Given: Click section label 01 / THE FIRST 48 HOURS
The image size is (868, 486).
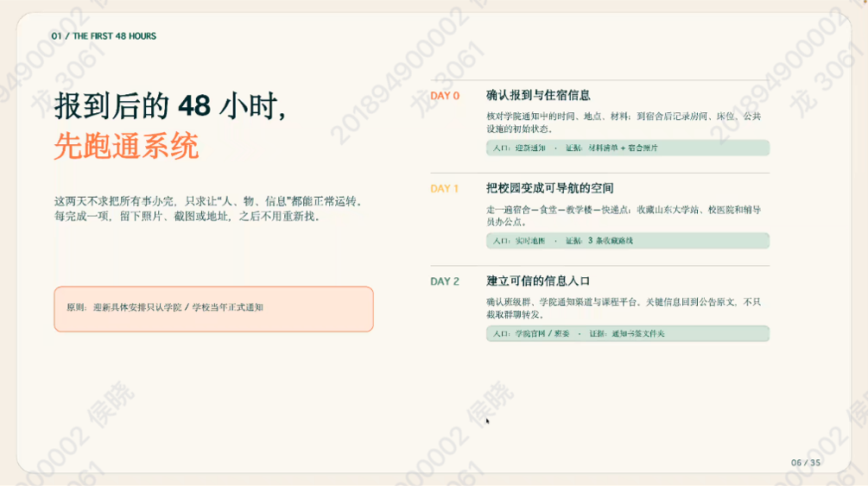Looking at the screenshot, I should 104,36.
